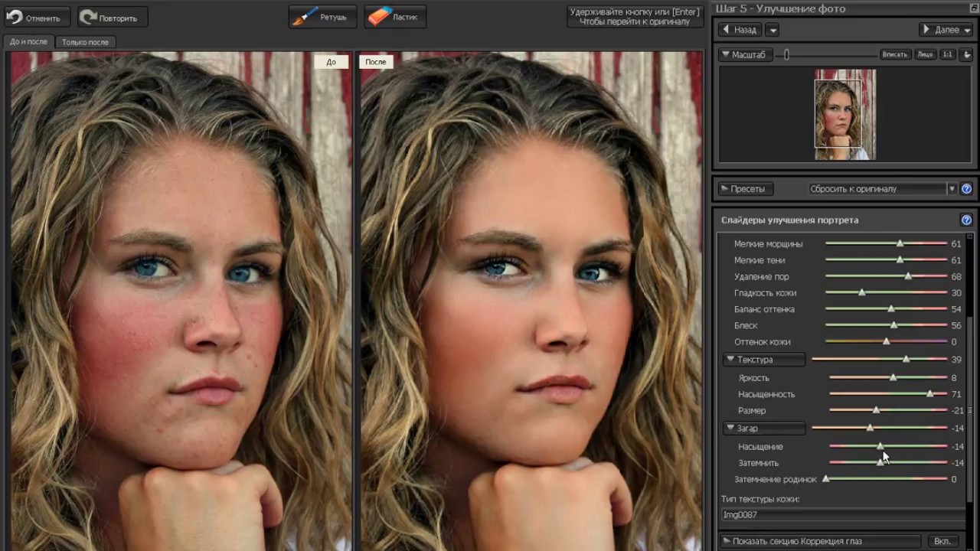Click the Масштаб zoom slider handle
Viewport: 980px width, 551px height.
click(786, 54)
